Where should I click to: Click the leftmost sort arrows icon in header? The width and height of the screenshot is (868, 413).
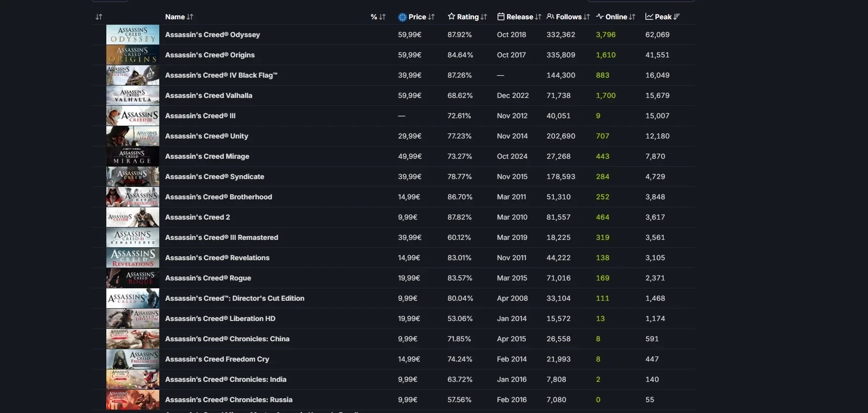point(99,17)
